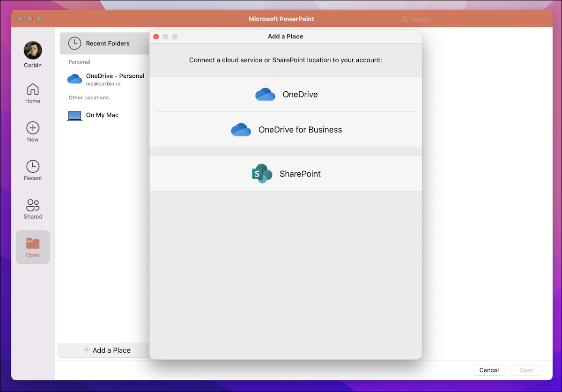Click the Search field in title bar

click(x=473, y=19)
